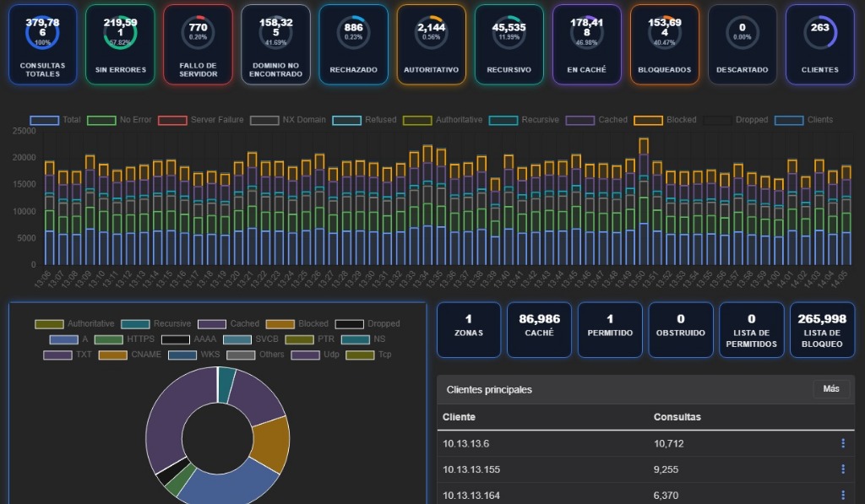Toggle Cached in donut chart legend
The height and width of the screenshot is (504, 865).
(228, 323)
